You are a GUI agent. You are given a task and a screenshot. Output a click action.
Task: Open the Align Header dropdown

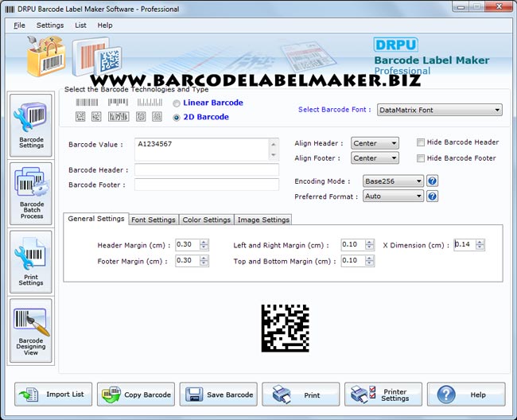[x=375, y=143]
